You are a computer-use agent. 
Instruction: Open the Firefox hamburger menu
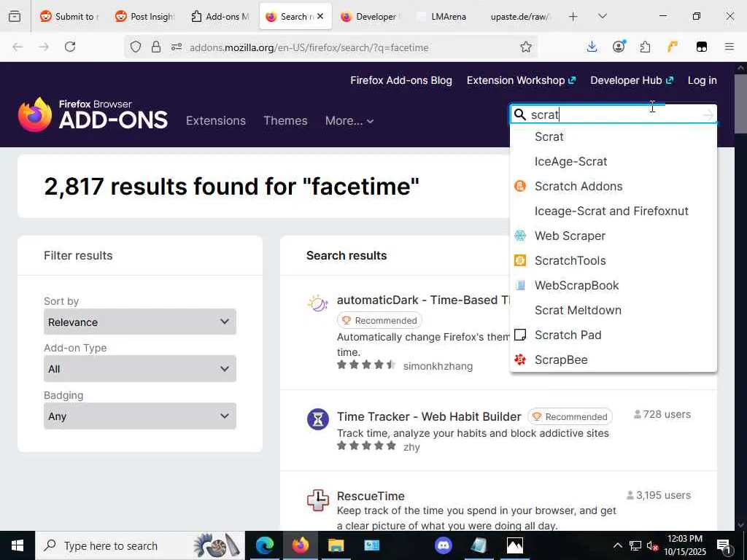click(x=729, y=47)
